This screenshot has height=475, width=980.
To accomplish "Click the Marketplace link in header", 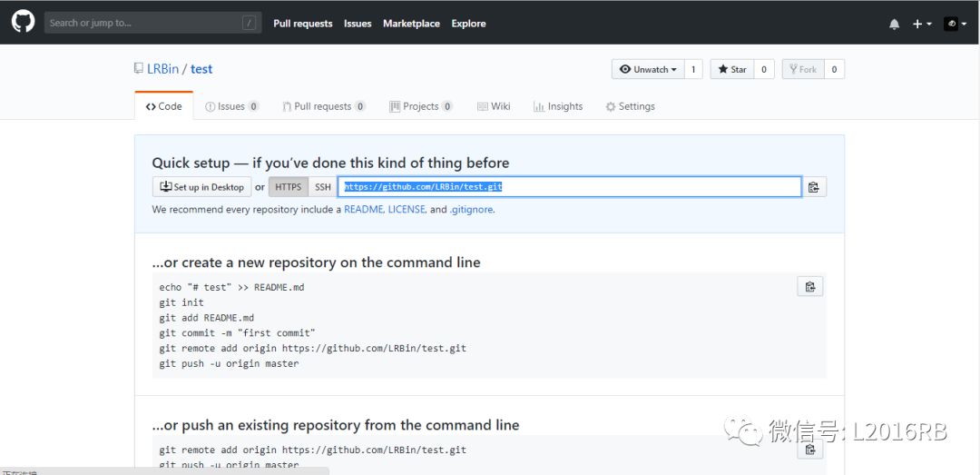I will 411,24.
